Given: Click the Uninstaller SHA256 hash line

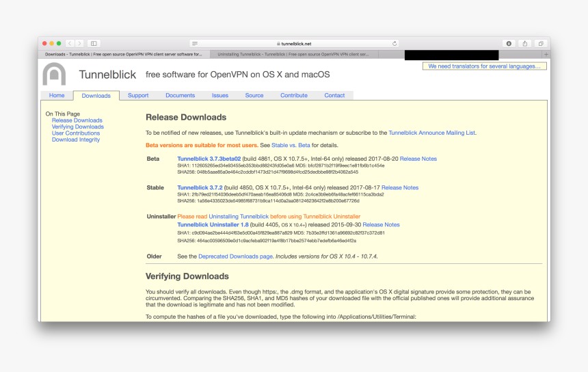Looking at the screenshot, I should tap(267, 241).
